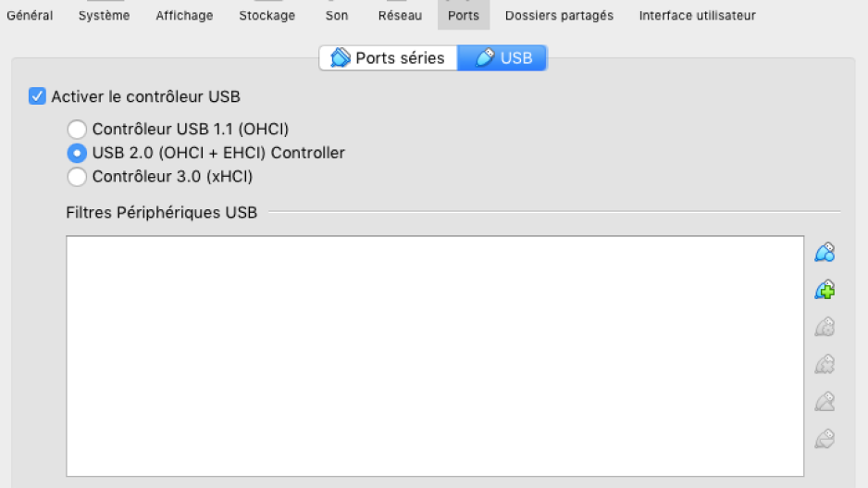This screenshot has width=868, height=488.
Task: Click the move filter down icon
Action: click(x=825, y=439)
